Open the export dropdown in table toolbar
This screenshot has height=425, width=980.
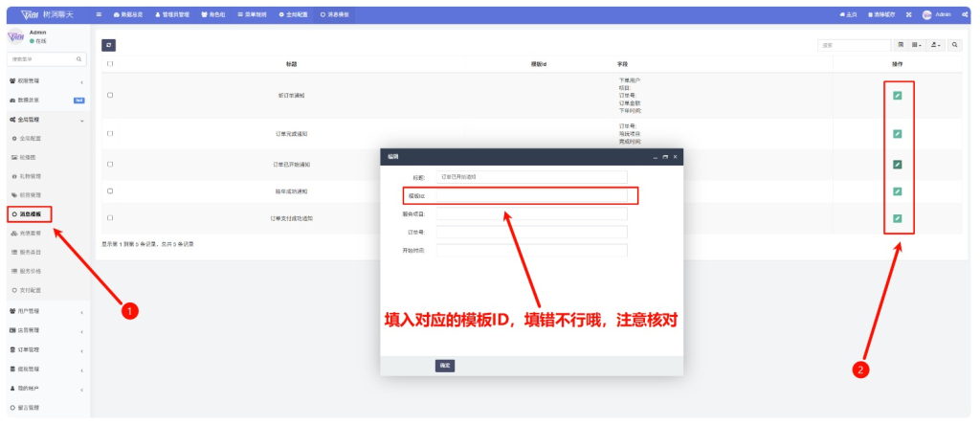point(936,45)
